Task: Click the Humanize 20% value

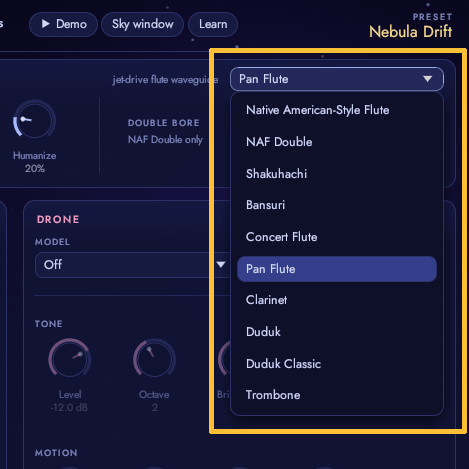Action: click(x=35, y=169)
